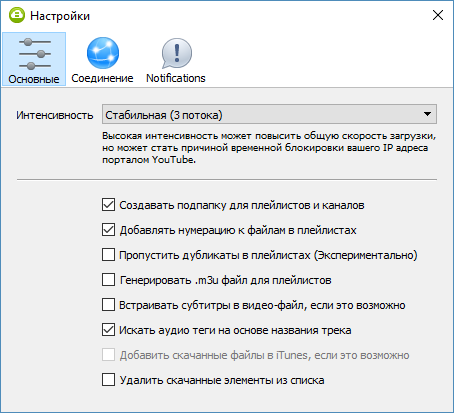Select the Основные tab label
The height and width of the screenshot is (413, 454).
(x=34, y=79)
